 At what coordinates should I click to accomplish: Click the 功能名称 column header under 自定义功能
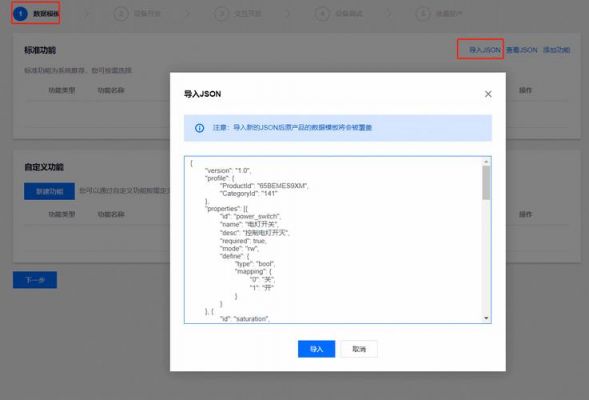(111, 214)
